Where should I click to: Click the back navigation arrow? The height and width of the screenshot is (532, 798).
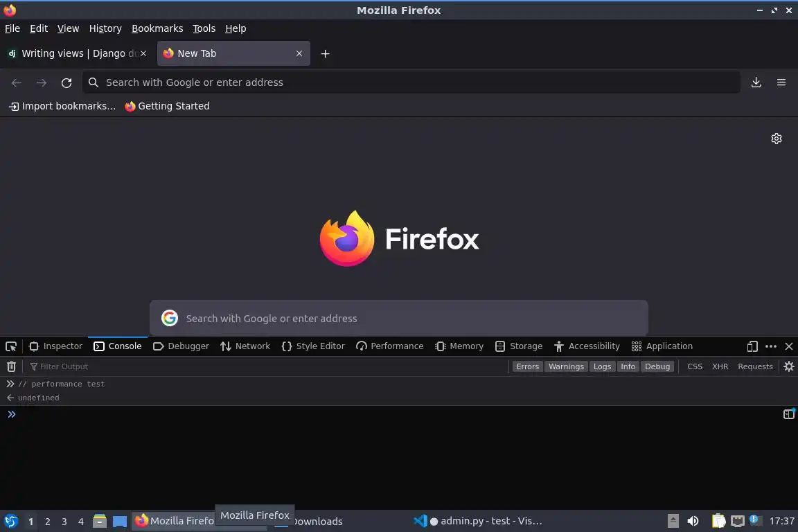pos(17,82)
